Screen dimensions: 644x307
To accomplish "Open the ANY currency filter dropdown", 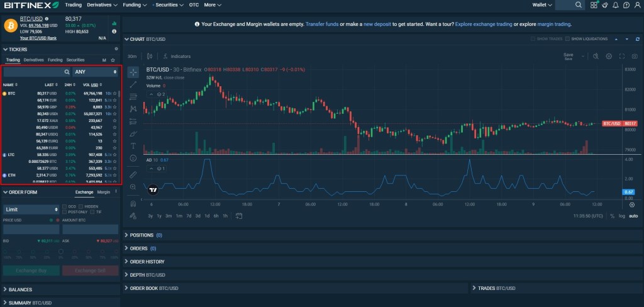I will click(96, 72).
